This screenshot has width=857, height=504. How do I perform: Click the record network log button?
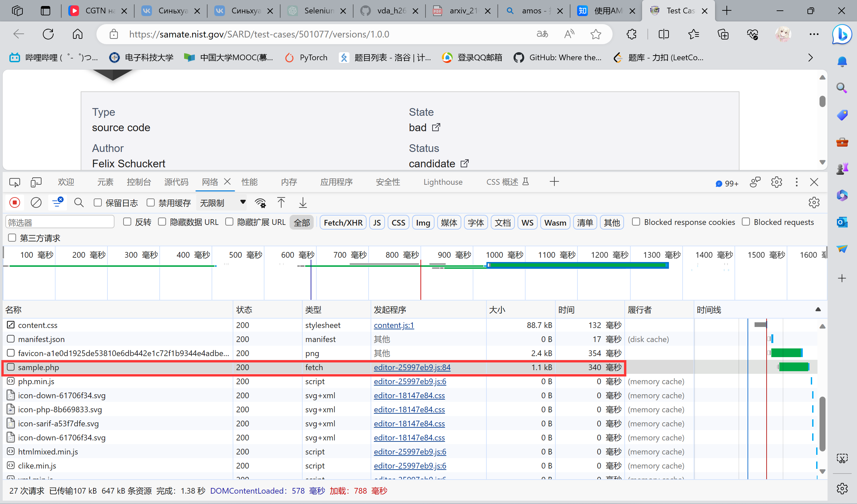click(x=15, y=203)
